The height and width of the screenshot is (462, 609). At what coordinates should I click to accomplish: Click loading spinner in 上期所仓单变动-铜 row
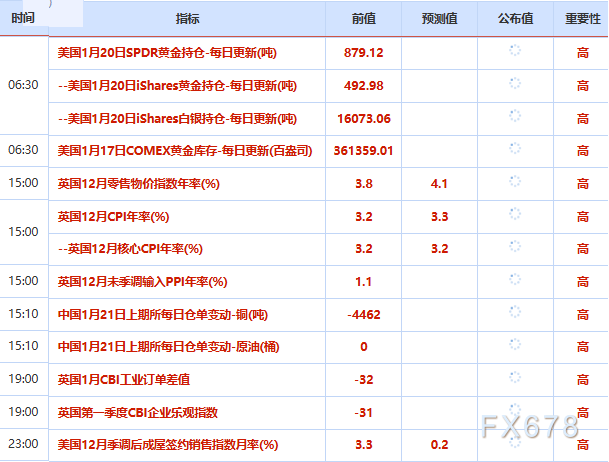(515, 311)
